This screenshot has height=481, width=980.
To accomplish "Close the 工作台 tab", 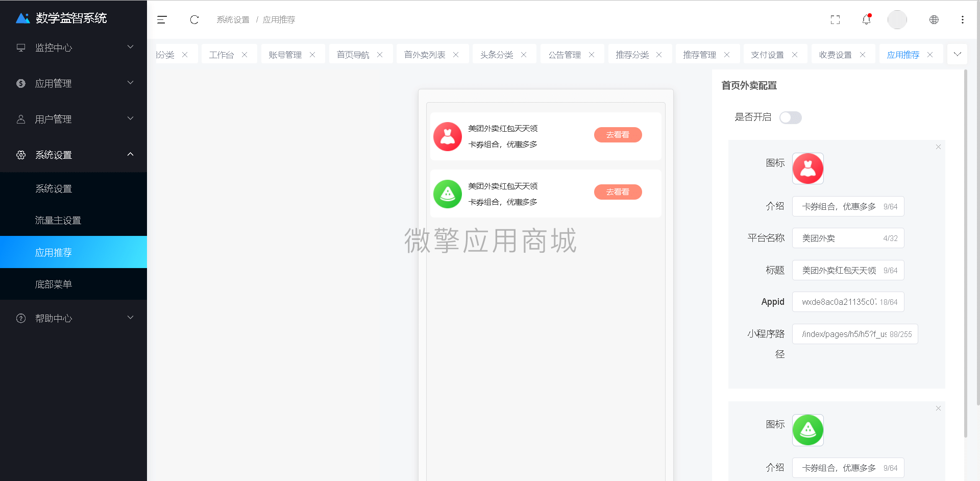I will (x=244, y=55).
